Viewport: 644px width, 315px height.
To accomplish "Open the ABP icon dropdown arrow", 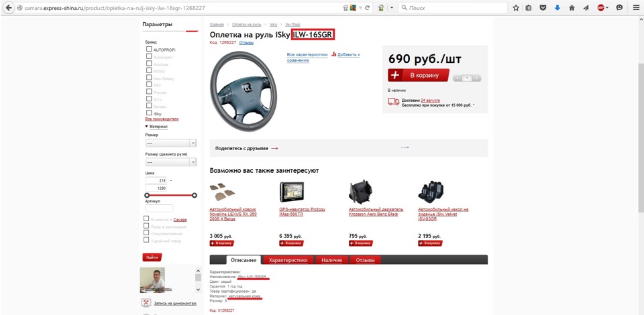I will coord(607,8).
